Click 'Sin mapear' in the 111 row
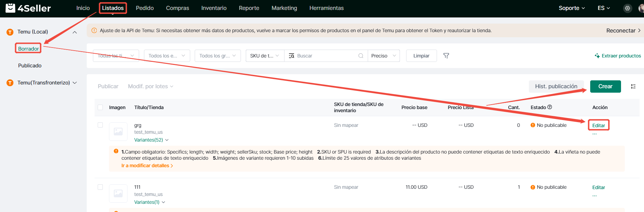The width and height of the screenshot is (644, 212). [346, 187]
